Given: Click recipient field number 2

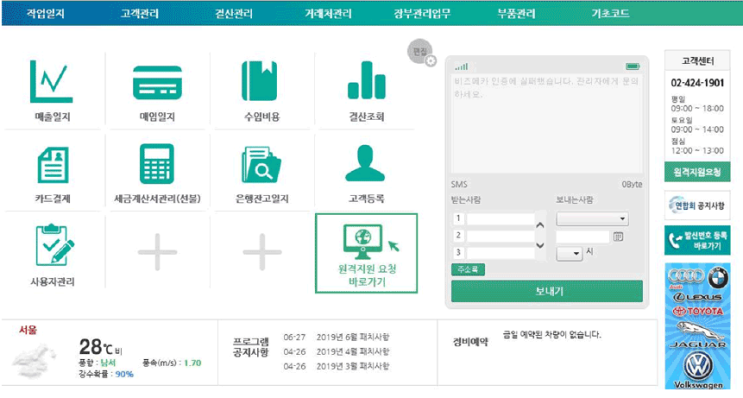Looking at the screenshot, I should (501, 235).
